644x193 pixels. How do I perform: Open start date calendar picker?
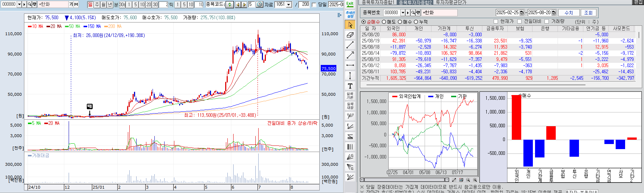(522, 13)
